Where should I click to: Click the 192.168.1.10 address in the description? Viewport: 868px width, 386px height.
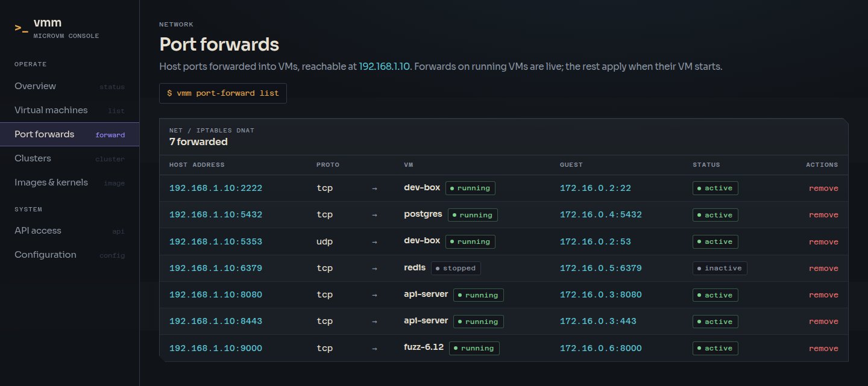[385, 66]
